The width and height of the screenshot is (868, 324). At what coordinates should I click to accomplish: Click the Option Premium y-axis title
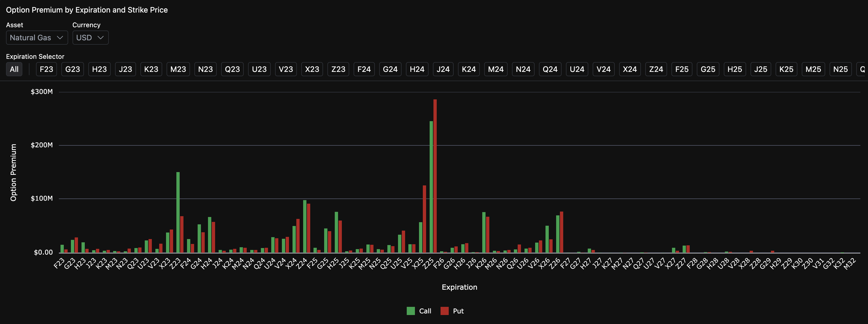pyautogui.click(x=13, y=173)
